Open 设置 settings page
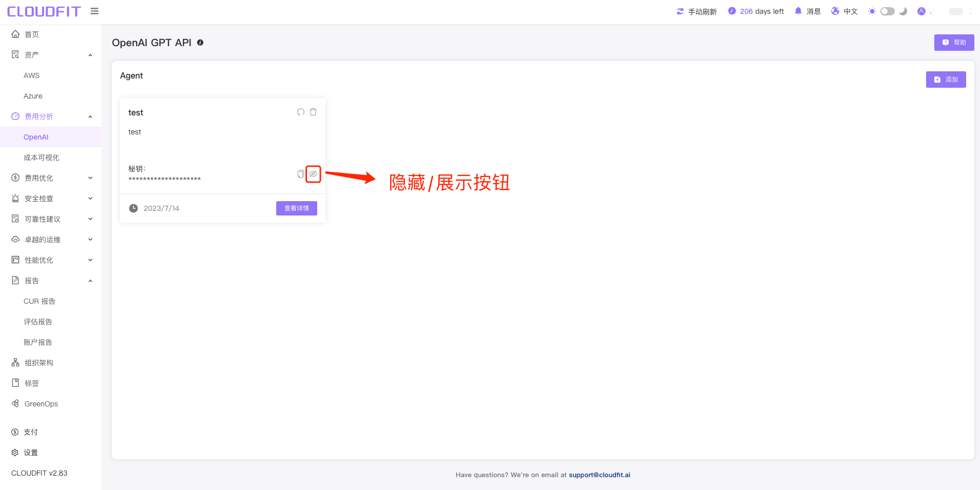The image size is (980, 490). [51, 453]
